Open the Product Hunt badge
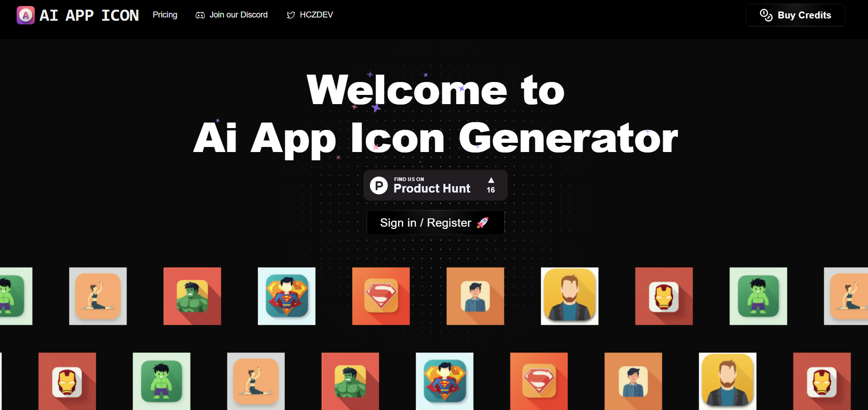This screenshot has width=868, height=410. [x=435, y=185]
